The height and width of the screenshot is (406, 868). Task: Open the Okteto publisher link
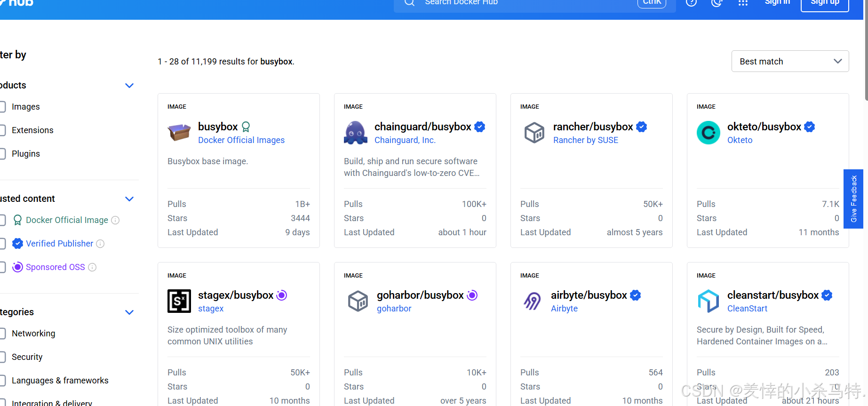point(740,140)
